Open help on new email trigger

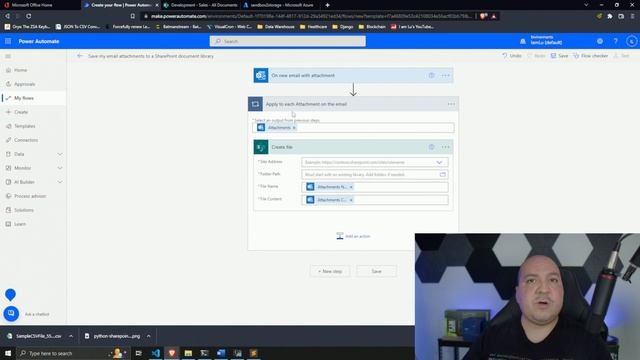431,76
